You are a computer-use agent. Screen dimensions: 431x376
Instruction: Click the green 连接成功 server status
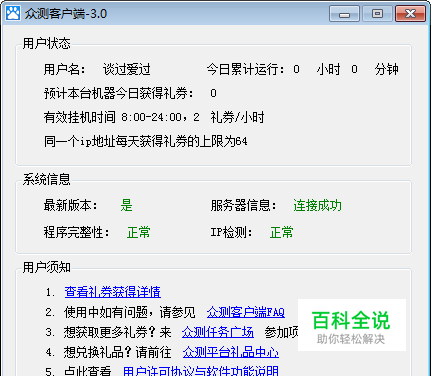click(317, 205)
